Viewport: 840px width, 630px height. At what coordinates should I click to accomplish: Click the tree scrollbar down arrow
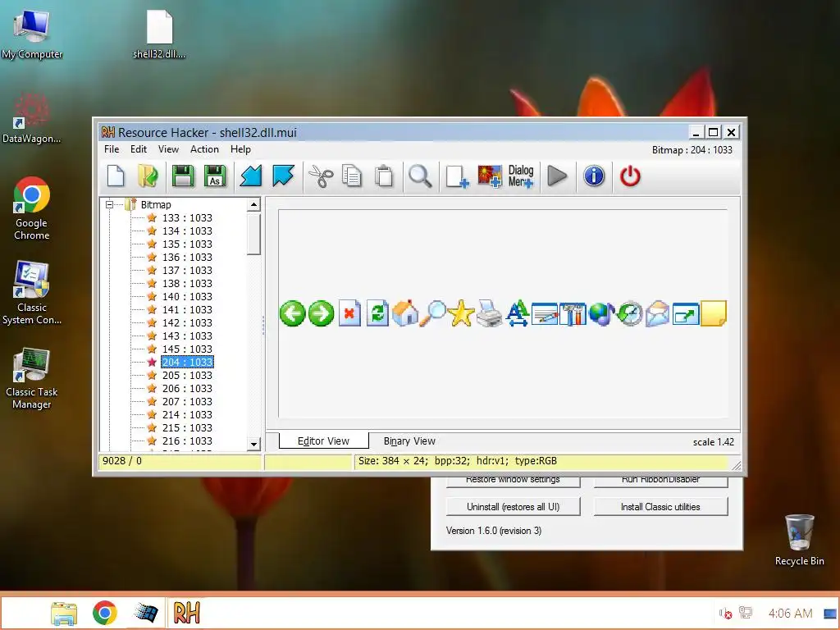coord(254,444)
